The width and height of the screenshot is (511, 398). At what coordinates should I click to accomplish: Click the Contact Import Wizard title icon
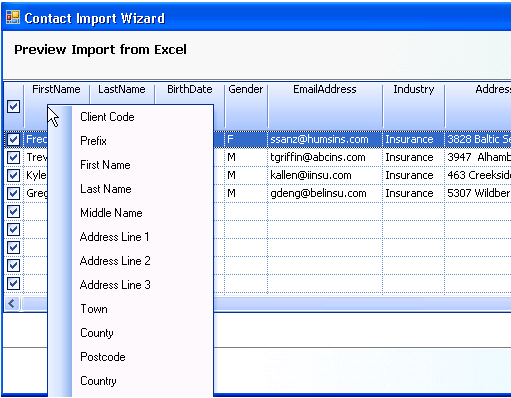click(x=13, y=17)
